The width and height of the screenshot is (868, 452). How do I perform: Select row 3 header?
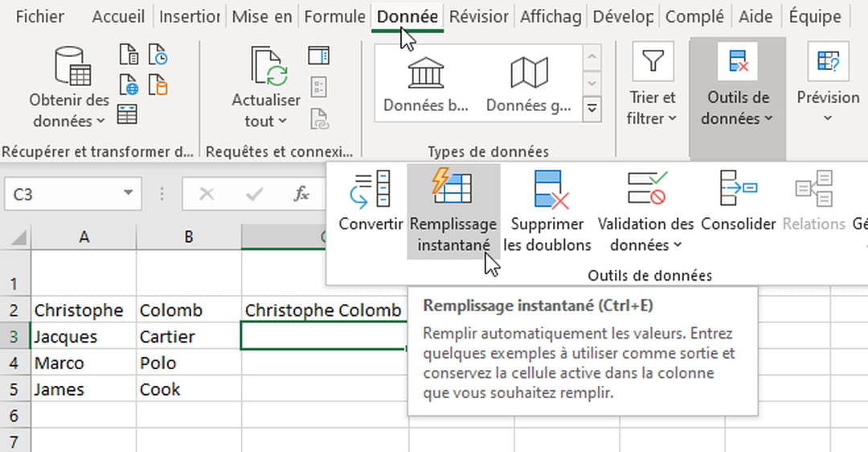(14, 337)
